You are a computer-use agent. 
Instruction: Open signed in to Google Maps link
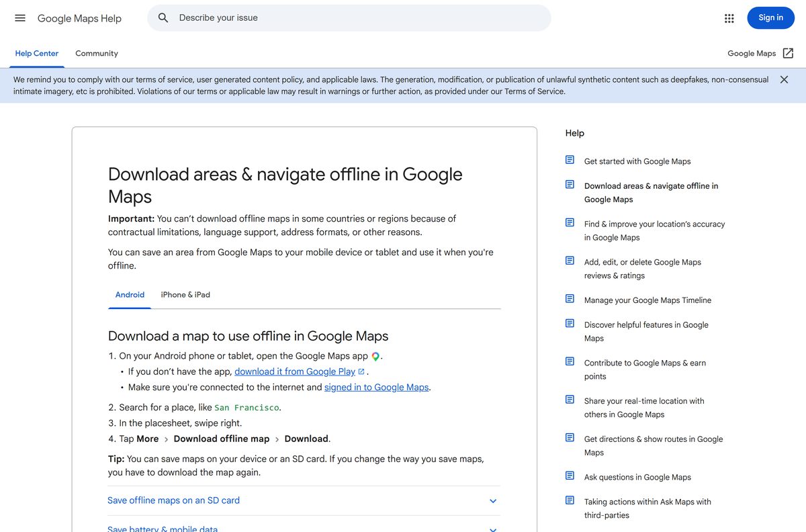376,388
